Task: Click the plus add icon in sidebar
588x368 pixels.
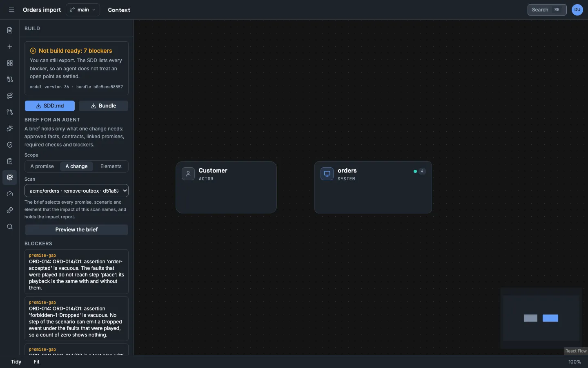Action: point(10,47)
